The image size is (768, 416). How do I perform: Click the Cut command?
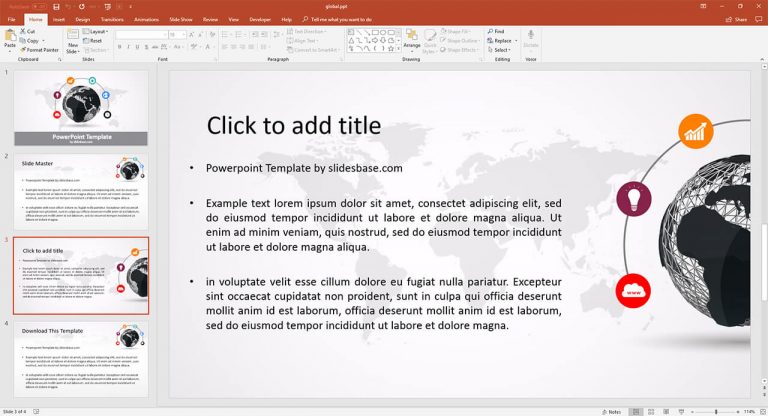pos(29,31)
